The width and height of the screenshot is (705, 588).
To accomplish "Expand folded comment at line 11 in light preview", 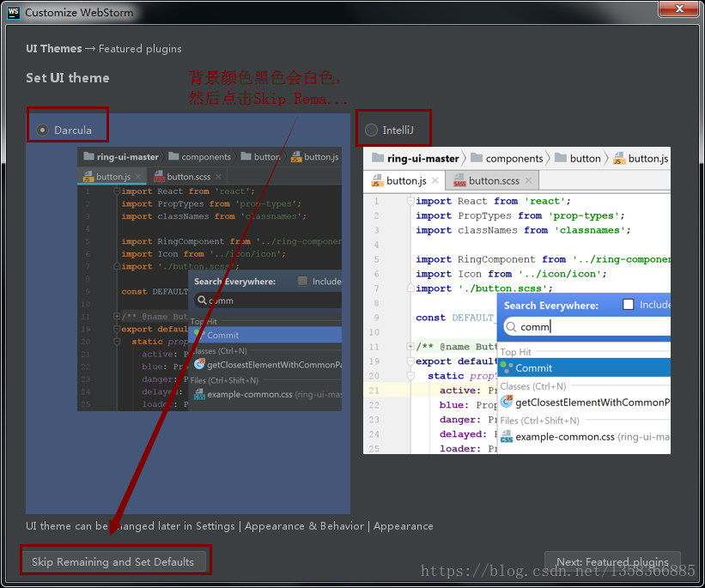I will [410, 346].
